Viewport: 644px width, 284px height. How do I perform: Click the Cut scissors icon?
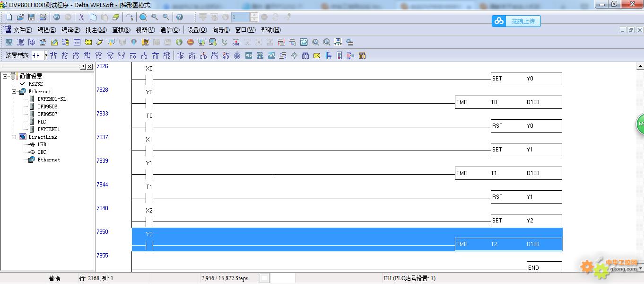pos(81,17)
